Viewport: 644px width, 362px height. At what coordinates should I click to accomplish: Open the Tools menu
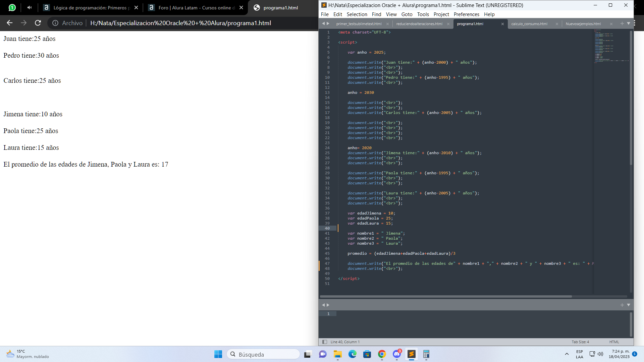coord(423,14)
